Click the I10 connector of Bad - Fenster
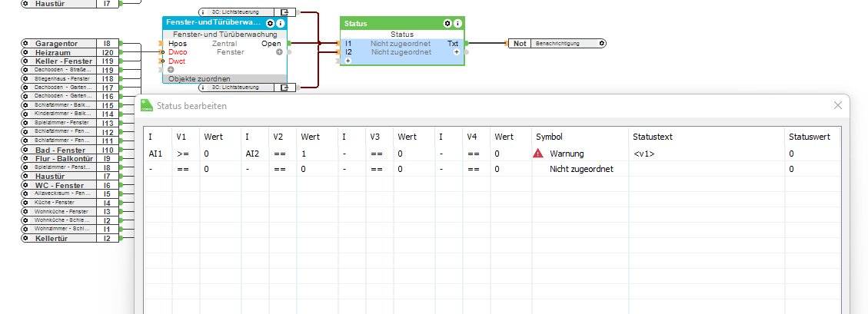Image resolution: width=868 pixels, height=314 pixels. pos(108,150)
